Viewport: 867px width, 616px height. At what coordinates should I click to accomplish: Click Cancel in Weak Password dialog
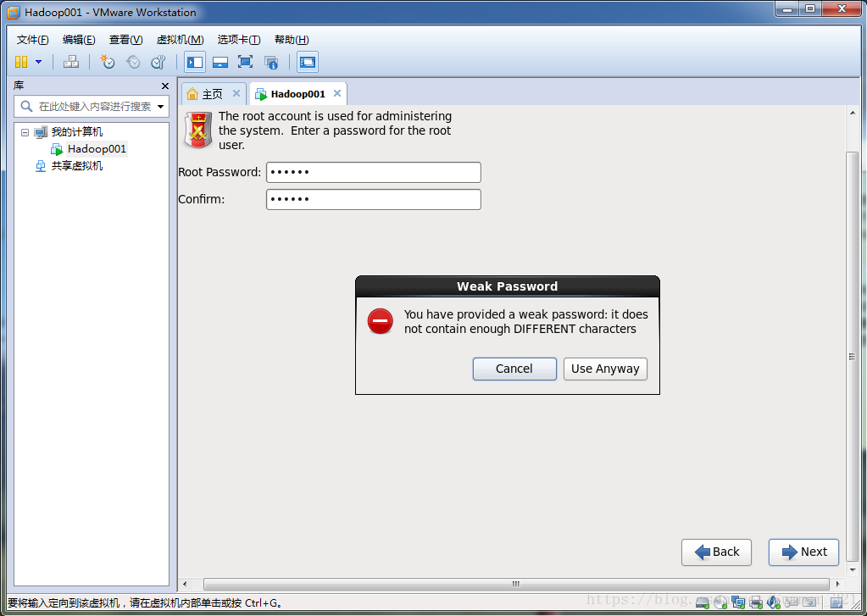[514, 369]
